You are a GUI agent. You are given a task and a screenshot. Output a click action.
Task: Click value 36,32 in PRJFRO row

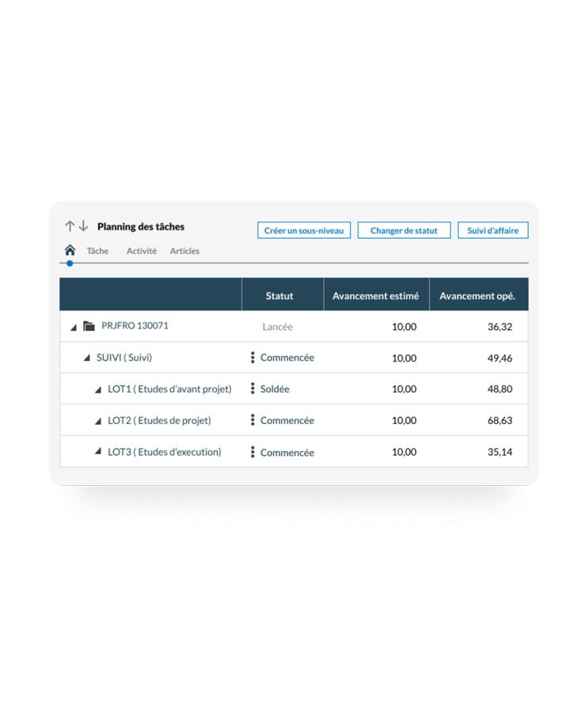(500, 327)
